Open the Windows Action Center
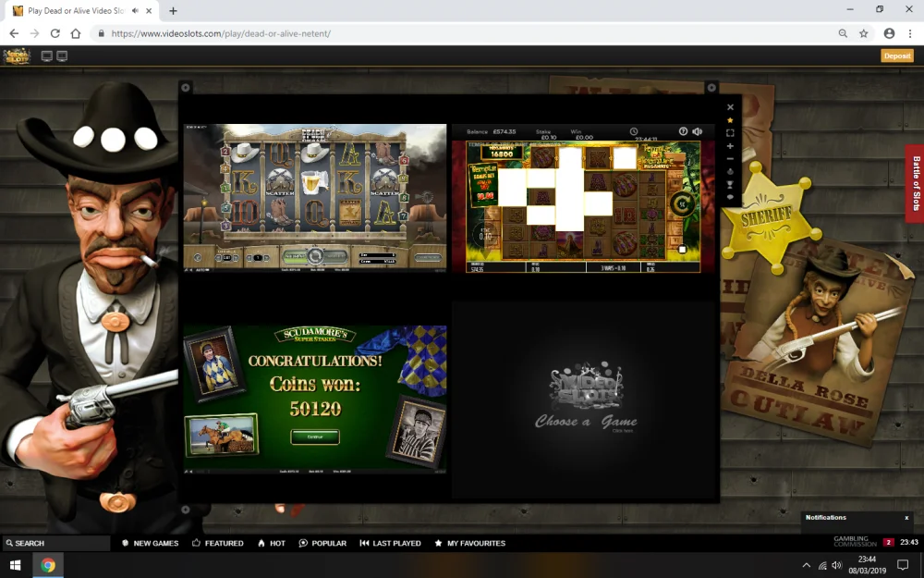This screenshot has height=578, width=924. click(x=903, y=566)
